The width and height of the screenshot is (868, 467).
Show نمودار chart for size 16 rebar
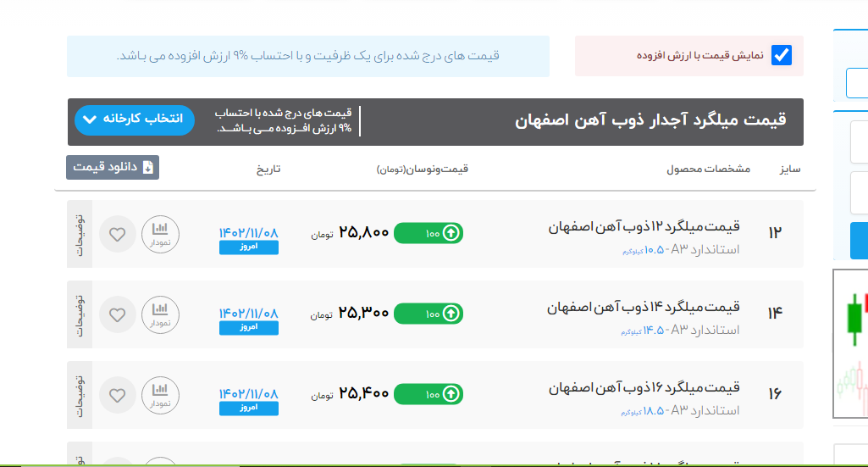coord(160,395)
